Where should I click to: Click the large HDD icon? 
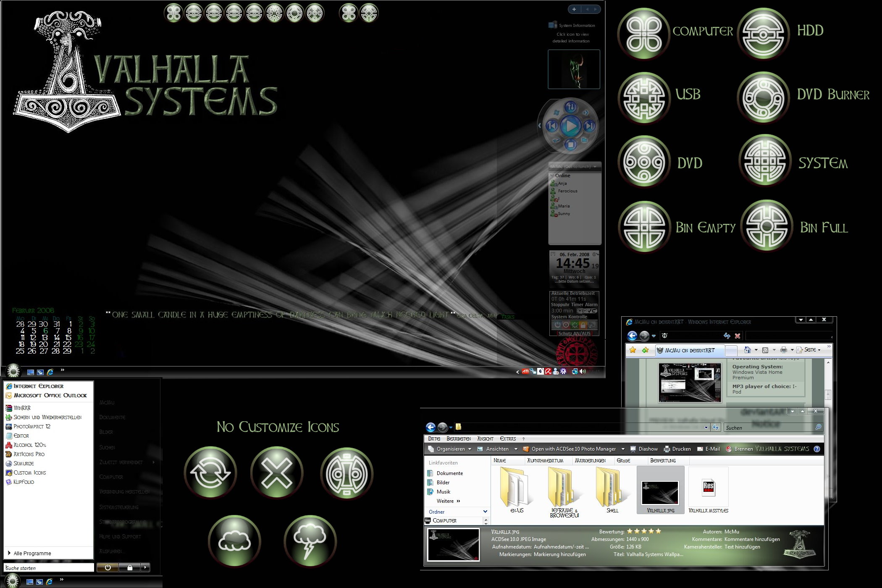pos(763,33)
